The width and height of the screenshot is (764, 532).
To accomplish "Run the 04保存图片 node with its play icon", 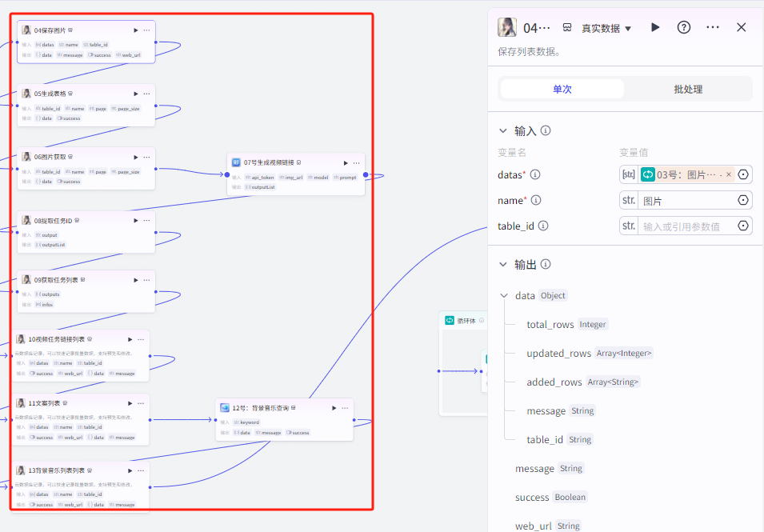I will tap(135, 30).
